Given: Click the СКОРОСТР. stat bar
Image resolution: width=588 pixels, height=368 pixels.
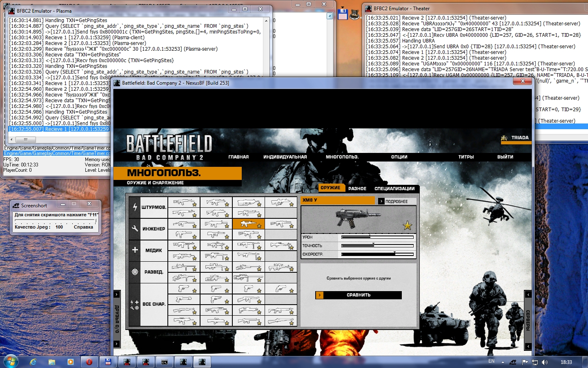Looking at the screenshot, I should (377, 254).
